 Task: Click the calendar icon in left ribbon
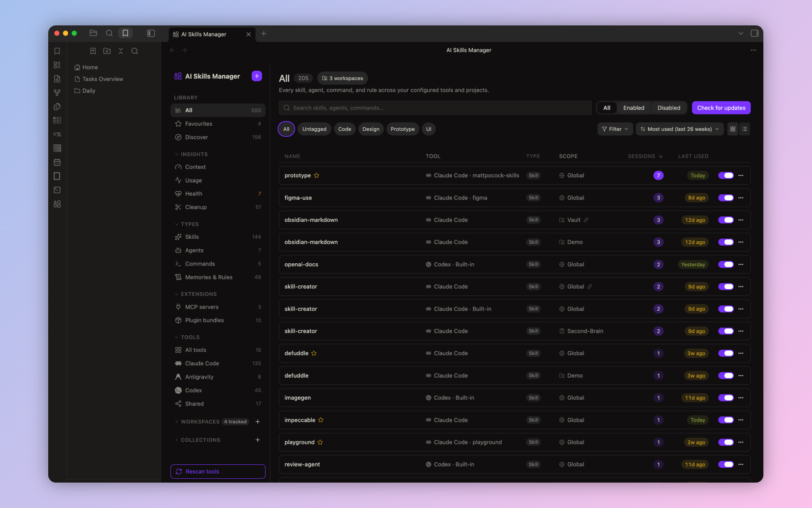57,162
